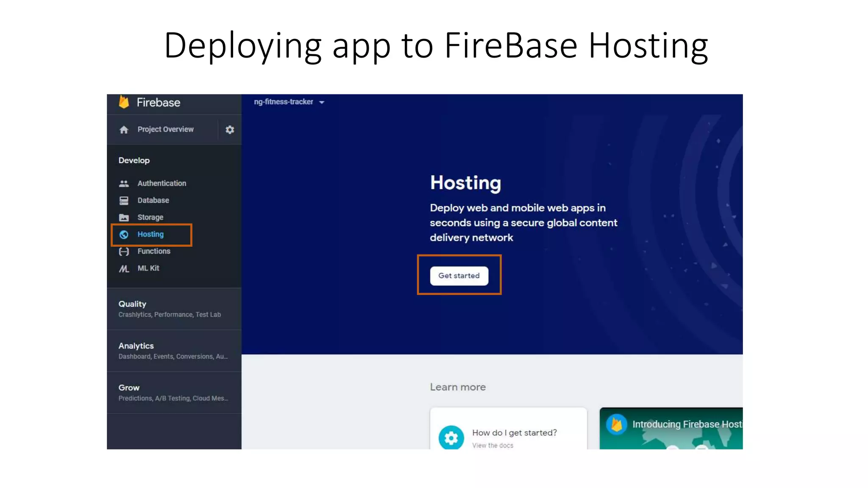The image size is (868, 488).
Task: Click the Firebase icon on video thumbnail
Action: (x=617, y=424)
